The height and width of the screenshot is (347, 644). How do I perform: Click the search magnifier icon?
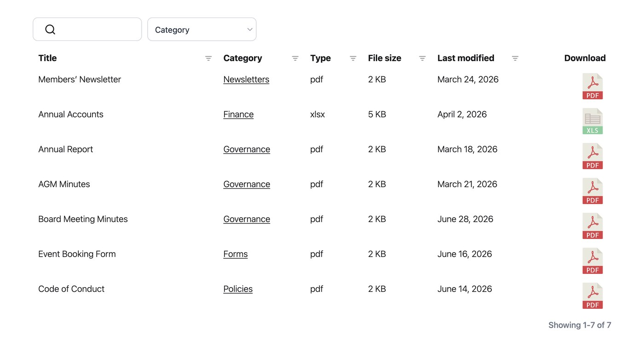point(50,29)
